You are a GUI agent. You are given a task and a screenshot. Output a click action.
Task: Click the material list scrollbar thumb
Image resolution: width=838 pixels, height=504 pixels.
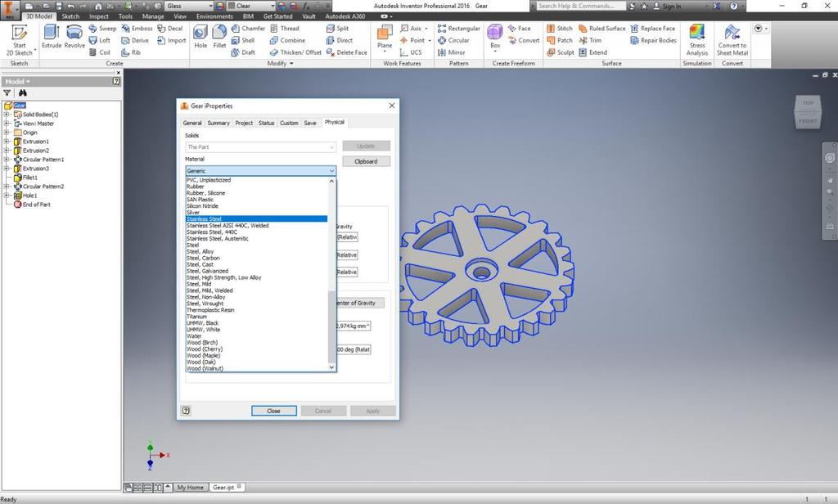(x=331, y=327)
